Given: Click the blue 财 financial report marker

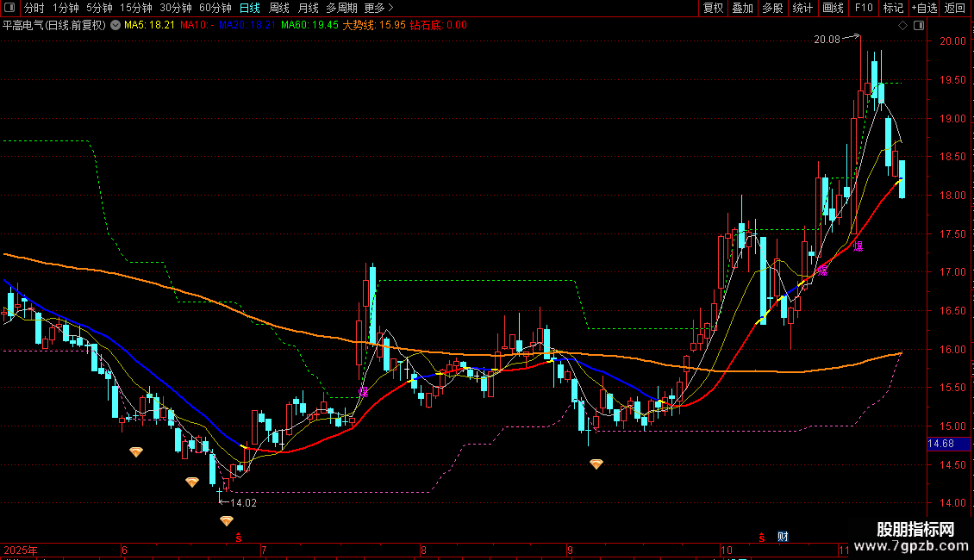Looking at the screenshot, I should (783, 537).
